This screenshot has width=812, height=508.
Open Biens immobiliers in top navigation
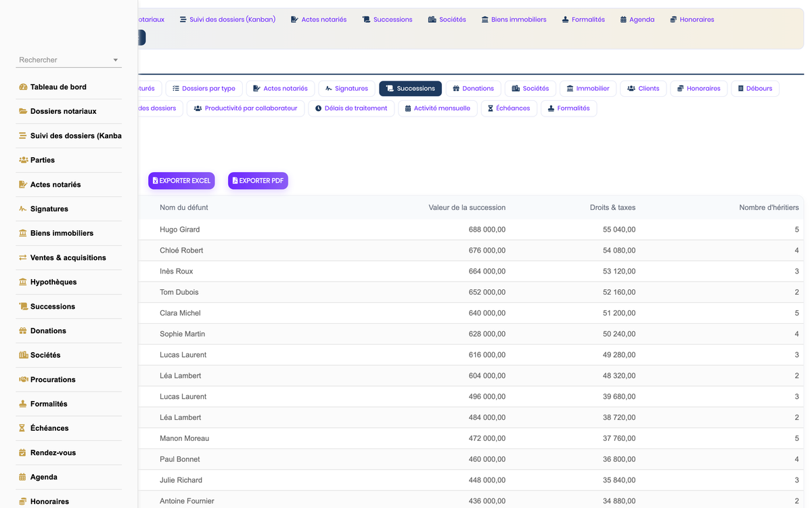514,20
